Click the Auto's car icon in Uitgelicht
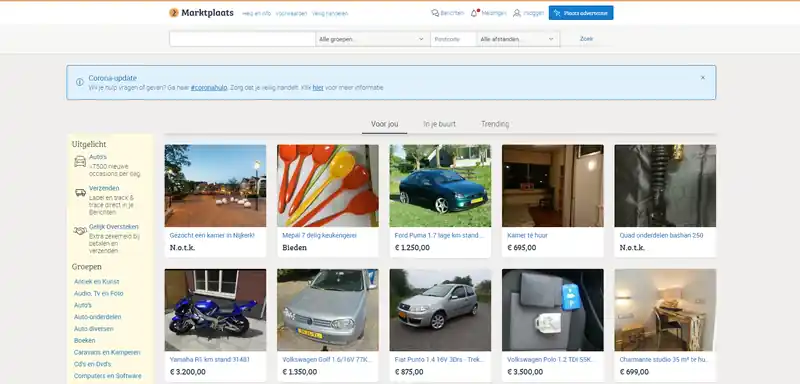The image size is (800, 384). click(x=80, y=162)
